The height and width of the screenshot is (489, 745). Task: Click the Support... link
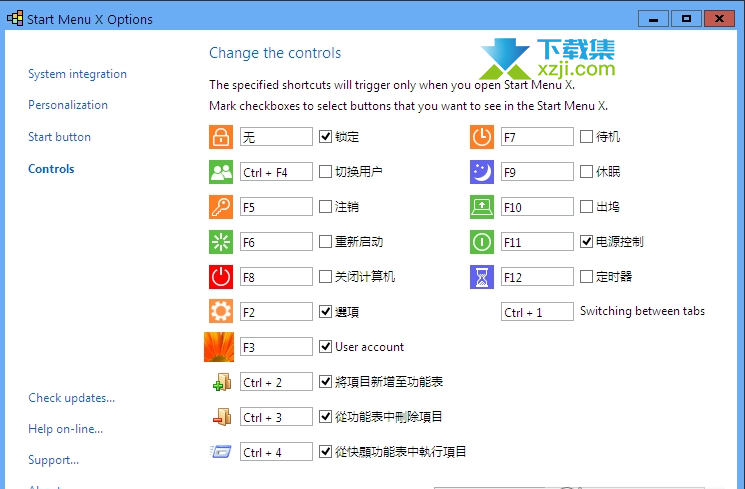pos(54,460)
